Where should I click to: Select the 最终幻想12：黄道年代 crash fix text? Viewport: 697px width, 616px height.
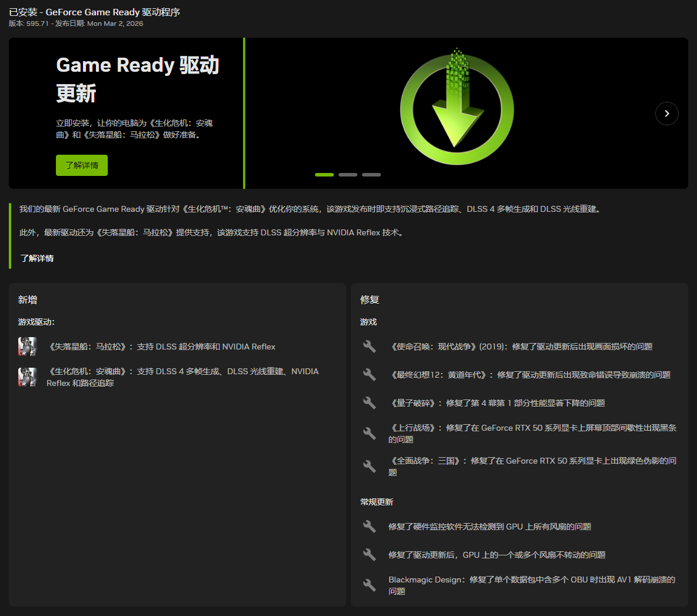coord(529,375)
